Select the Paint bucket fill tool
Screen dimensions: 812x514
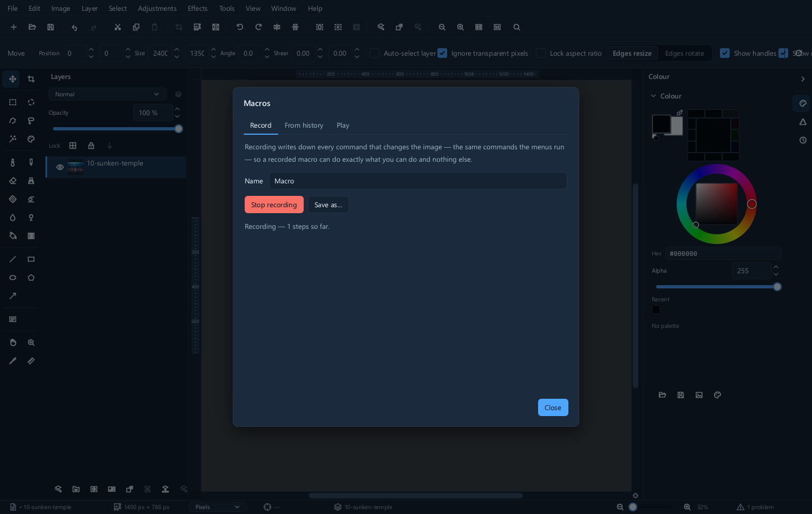[12, 236]
